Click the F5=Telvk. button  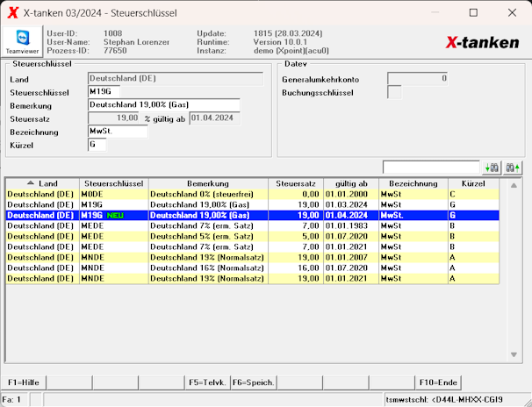pos(207,382)
